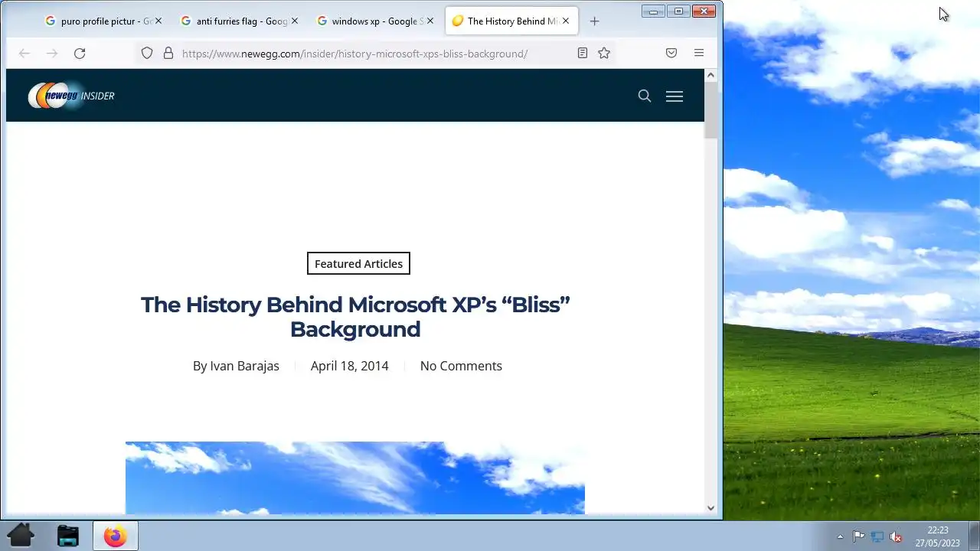Click the browser Back arrow

tap(24, 53)
